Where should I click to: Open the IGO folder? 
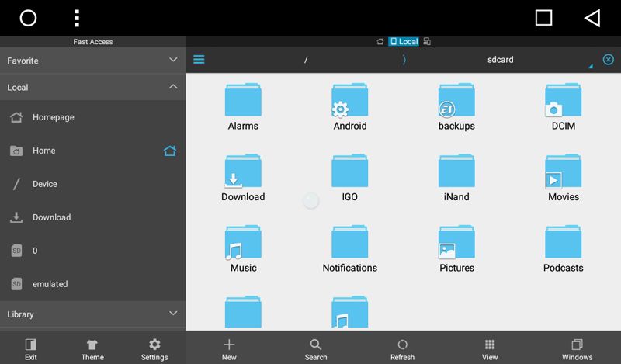click(x=350, y=178)
